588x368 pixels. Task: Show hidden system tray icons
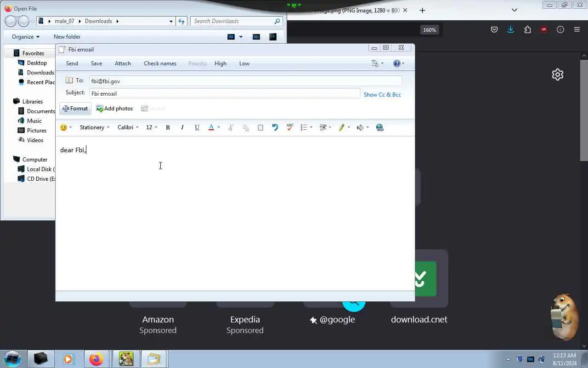tap(508, 359)
